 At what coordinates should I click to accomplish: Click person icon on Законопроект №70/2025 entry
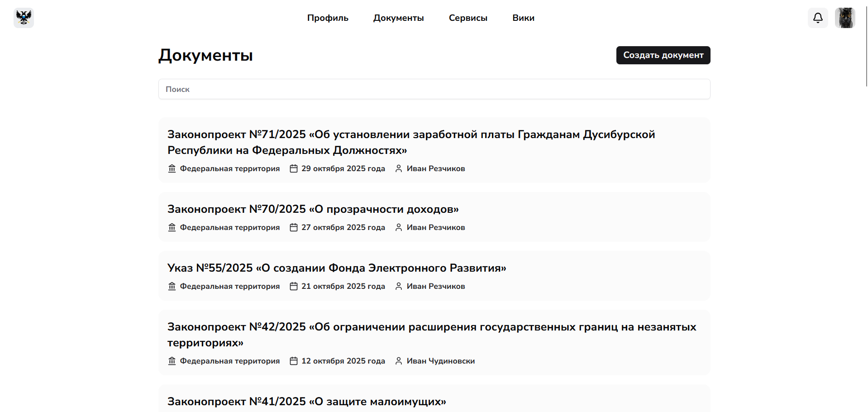pos(399,227)
